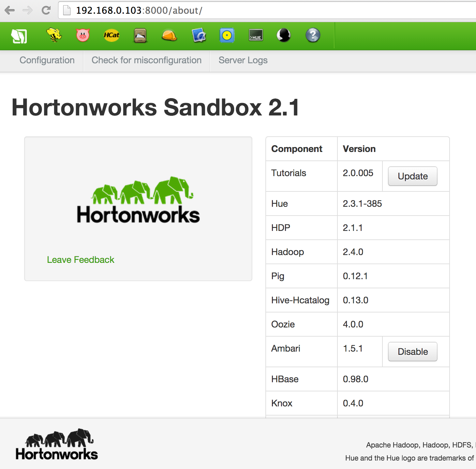Open the Job Browser hard hat icon
The height and width of the screenshot is (469, 476).
[169, 36]
